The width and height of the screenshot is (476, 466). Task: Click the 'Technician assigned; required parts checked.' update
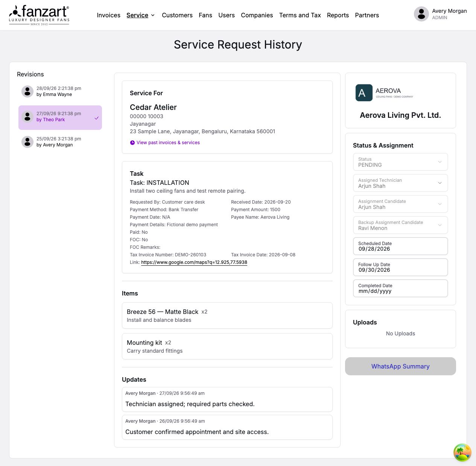click(227, 399)
